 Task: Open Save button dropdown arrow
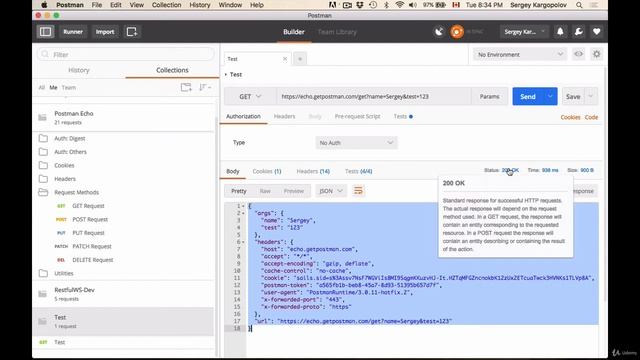[x=590, y=97]
